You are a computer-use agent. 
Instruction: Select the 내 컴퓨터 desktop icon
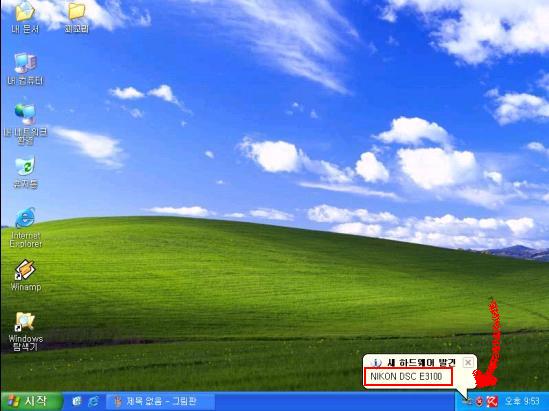[x=25, y=69]
